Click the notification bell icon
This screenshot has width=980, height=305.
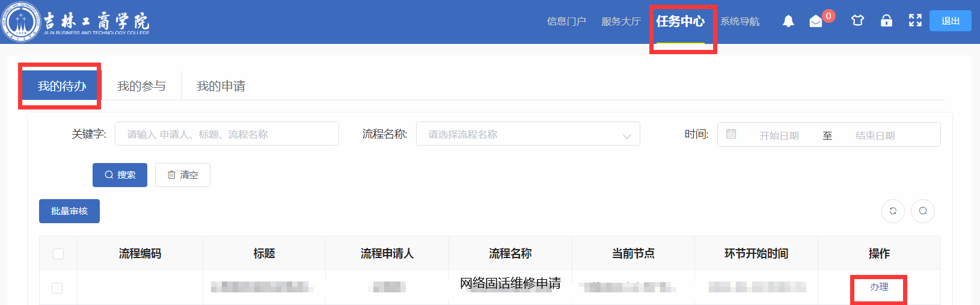[x=788, y=21]
